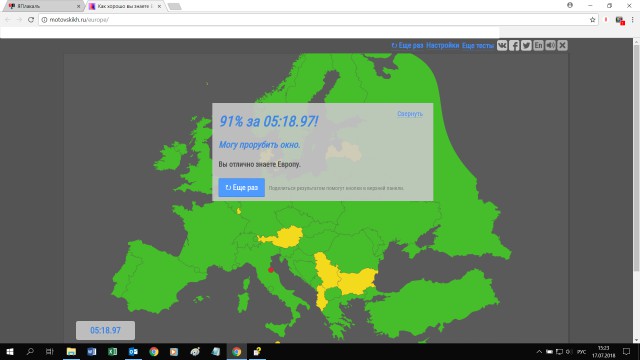Image resolution: width=640 pixels, height=360 pixels.
Task: Show hidden tray icons chevron
Action: 539,352
